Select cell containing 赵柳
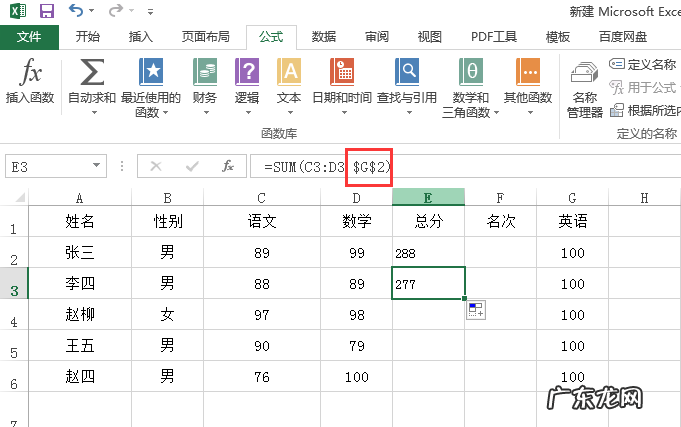 80,314
